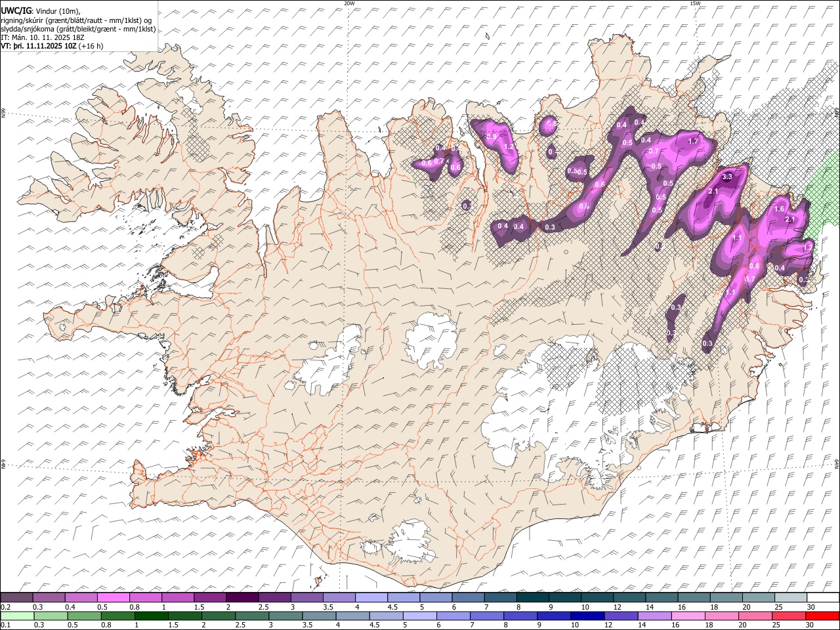This screenshot has width=840, height=630.
Task: Click the darkest green 1 swatch in lower legend
Action: [x=151, y=616]
